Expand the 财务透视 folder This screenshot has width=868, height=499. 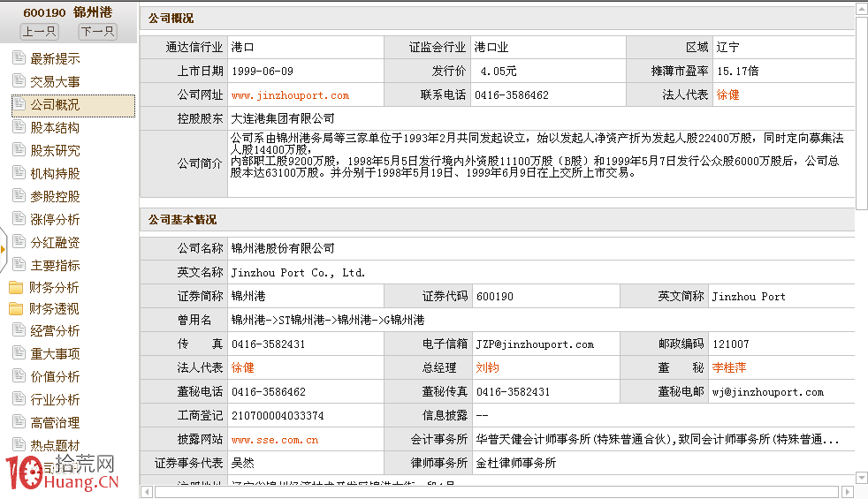point(54,309)
